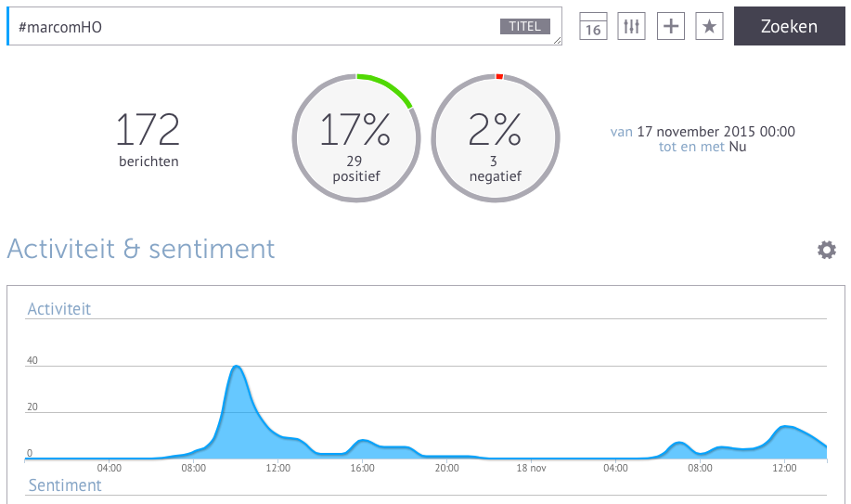Click the Activiteit & sentiment heading
Screen dimensions: 851x504
[x=141, y=249]
